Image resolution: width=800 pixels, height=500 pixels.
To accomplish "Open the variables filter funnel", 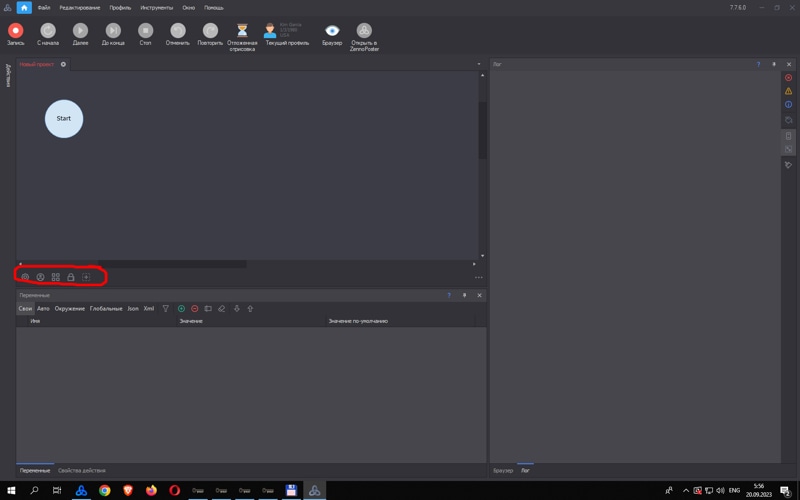I will (x=166, y=309).
